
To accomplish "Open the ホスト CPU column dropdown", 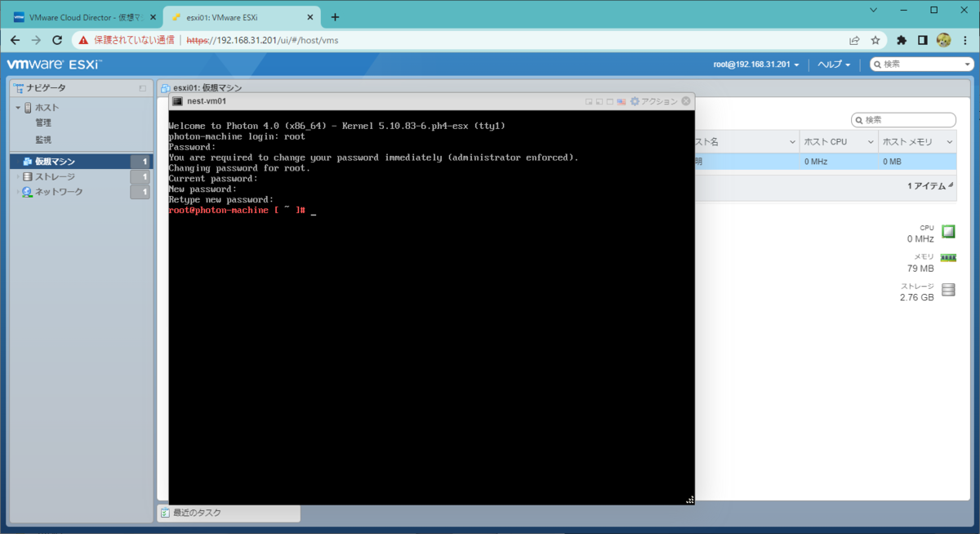I will point(870,142).
